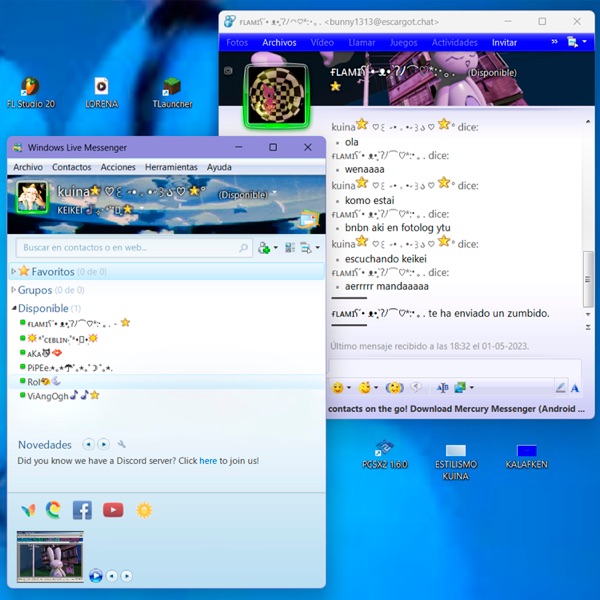
Task: Send a nudge with the zumbido icon
Action: [x=395, y=388]
